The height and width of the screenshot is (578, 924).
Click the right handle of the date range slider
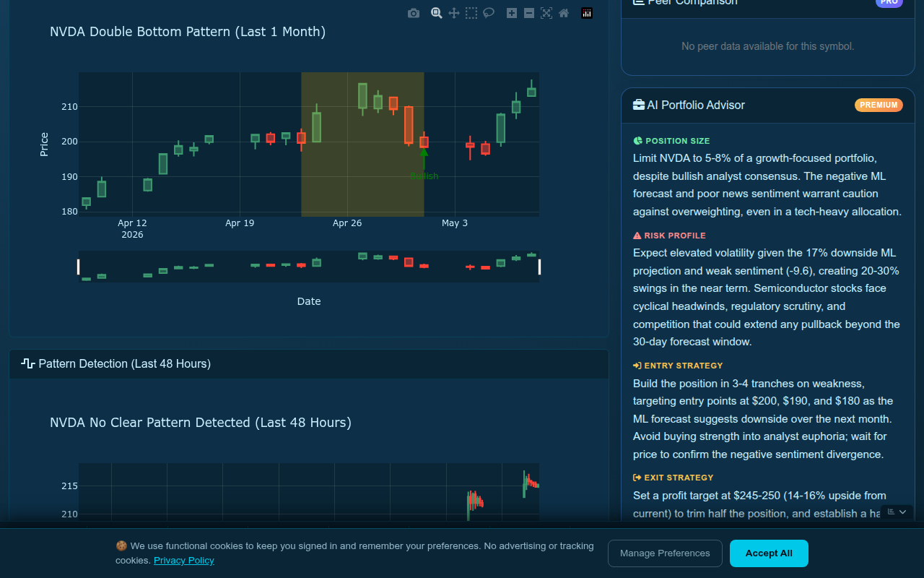539,267
